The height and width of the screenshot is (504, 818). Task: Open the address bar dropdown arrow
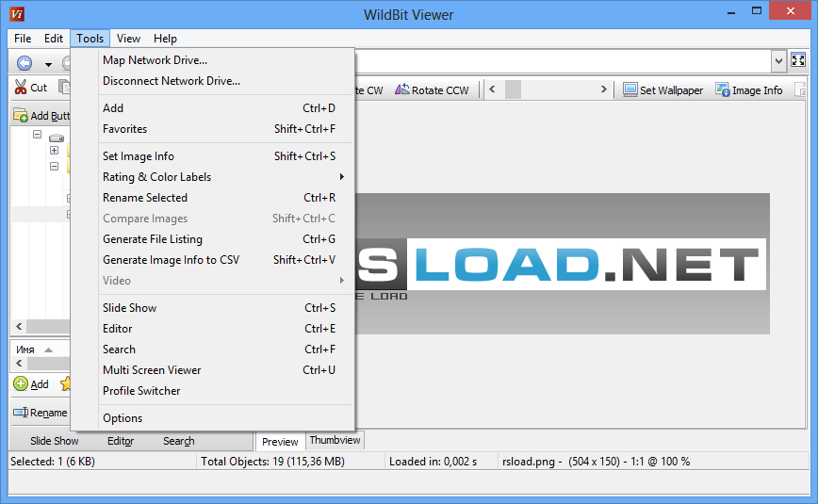[x=778, y=61]
